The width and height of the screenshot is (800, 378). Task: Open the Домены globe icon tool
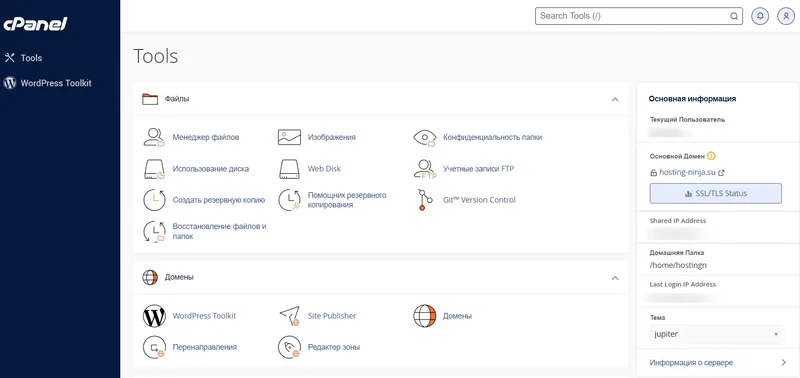(424, 316)
